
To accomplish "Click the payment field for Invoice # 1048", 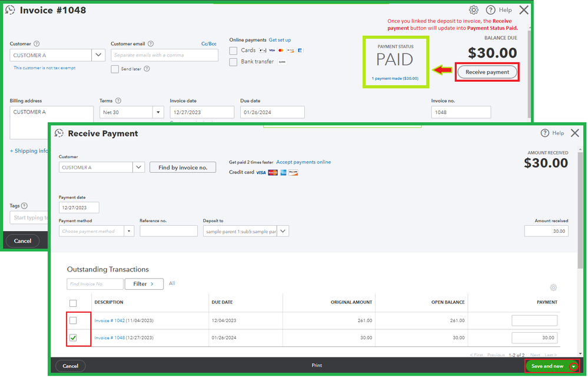I will 534,337.
